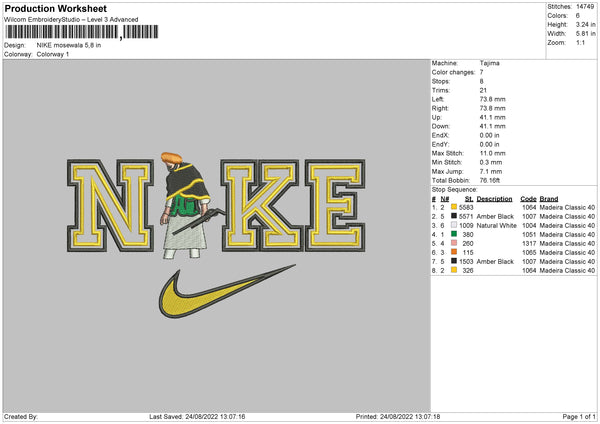
Task: Select the Stitches value 14749
Action: [585, 7]
